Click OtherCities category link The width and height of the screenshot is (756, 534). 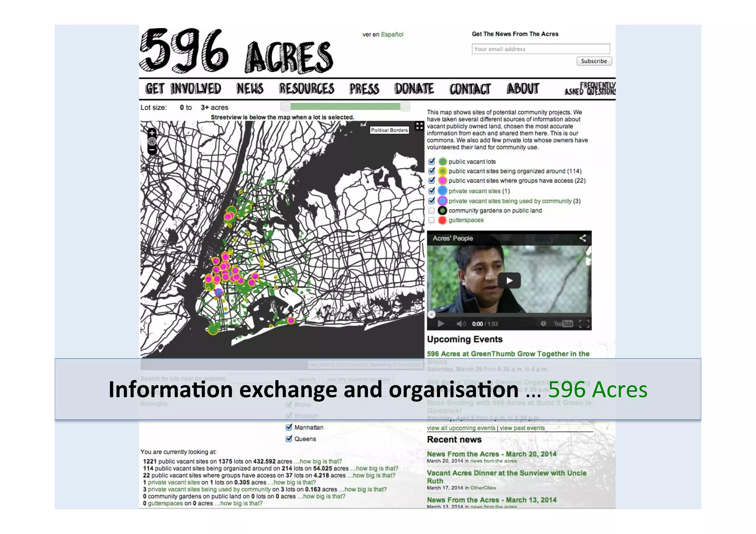[483, 488]
